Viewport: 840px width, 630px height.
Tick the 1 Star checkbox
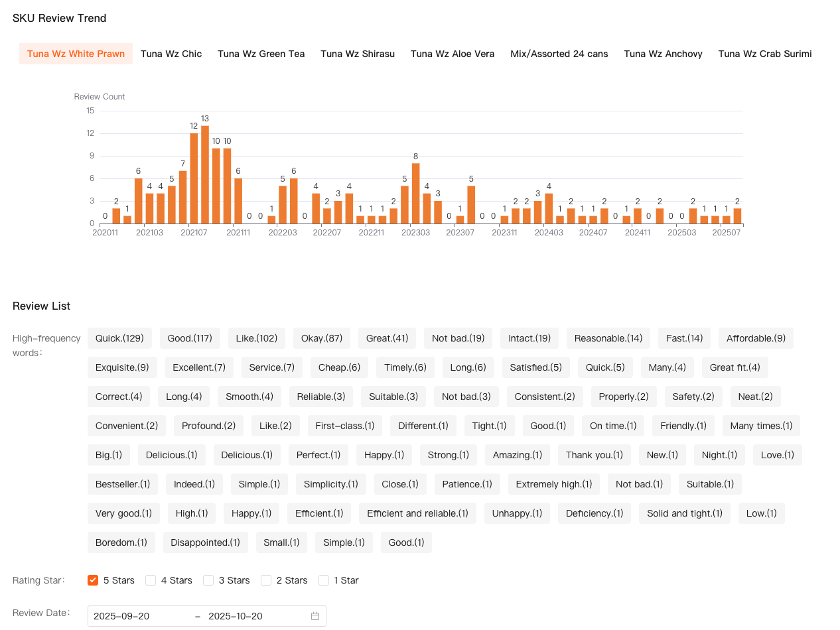[x=324, y=580]
